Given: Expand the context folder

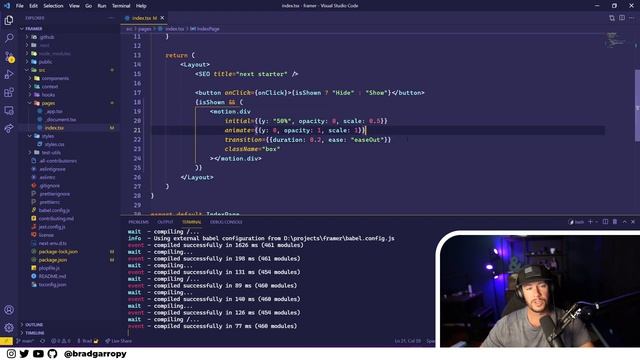Looking at the screenshot, I should 49,86.
